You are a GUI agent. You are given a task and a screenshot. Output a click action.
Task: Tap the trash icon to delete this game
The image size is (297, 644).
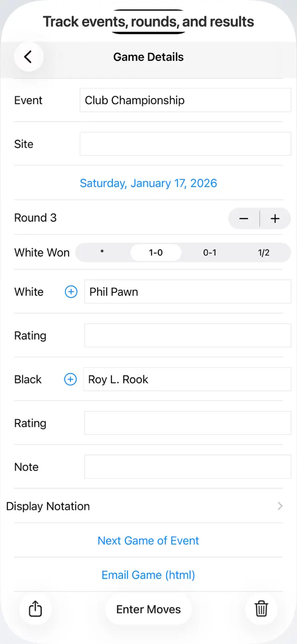coord(261,609)
